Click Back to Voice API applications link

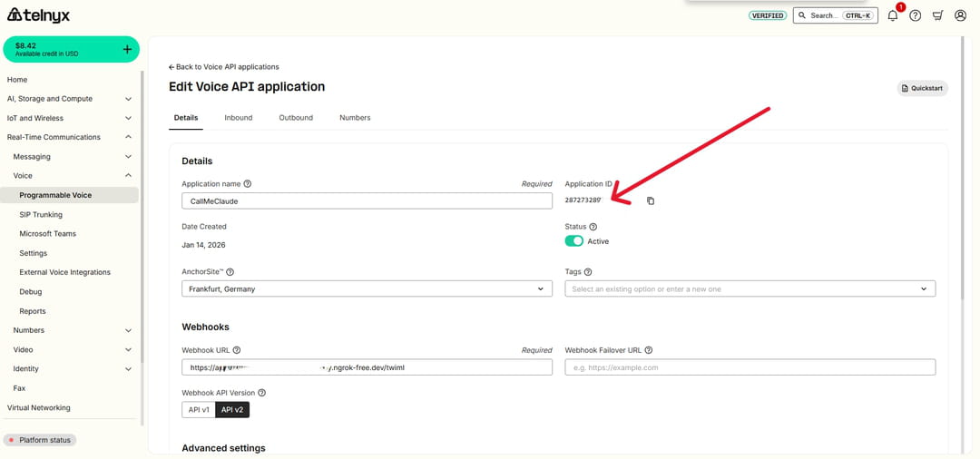[x=224, y=67]
